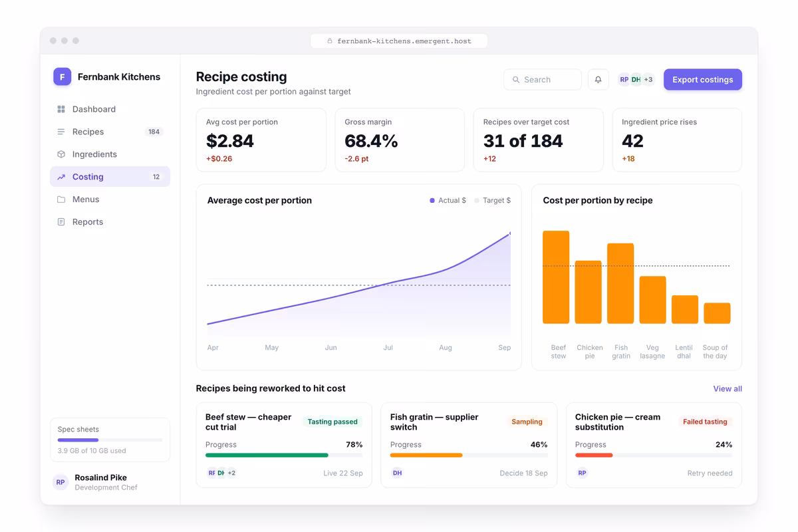Click 3.9 GB of 10 GB used
Screen dimensions: 798x532
coord(92,451)
